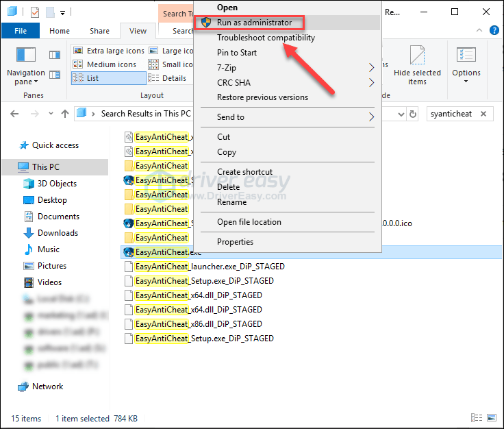Click the Options icon in ribbon
Screen dimensions: 504x429
tap(466, 56)
